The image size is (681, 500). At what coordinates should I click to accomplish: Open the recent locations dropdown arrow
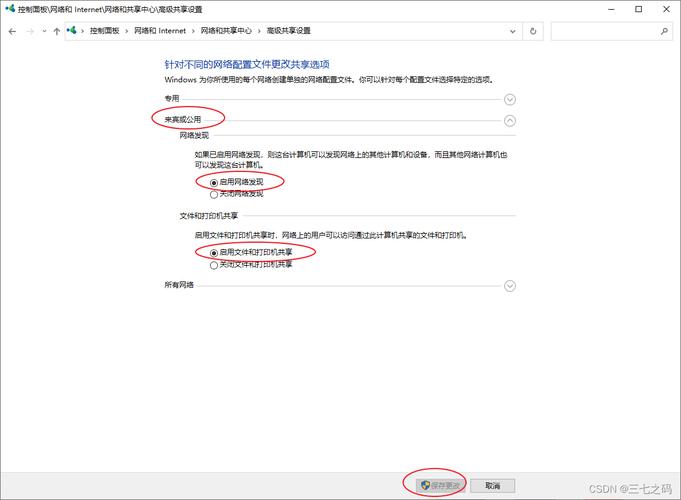click(x=44, y=31)
